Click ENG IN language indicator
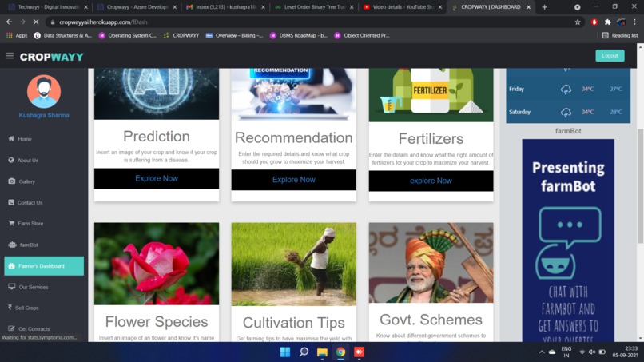This screenshot has height=362, width=644. tap(566, 352)
